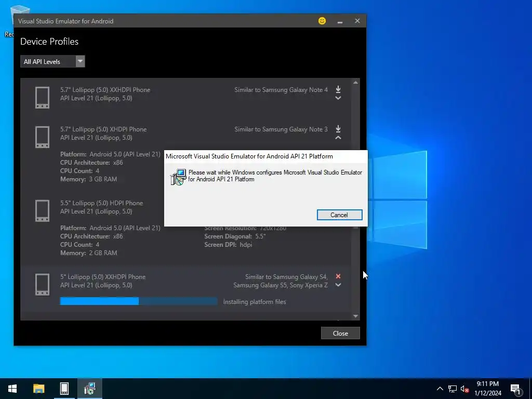Open the network status tray icon

453,389
